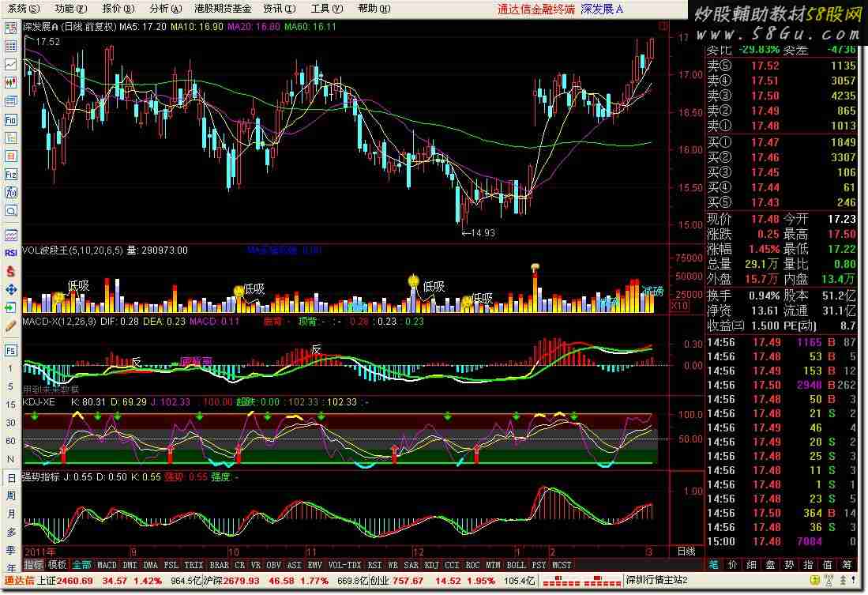This screenshot has height=595, width=868.
Task: Select the 30-minute period button
Action: (10, 423)
